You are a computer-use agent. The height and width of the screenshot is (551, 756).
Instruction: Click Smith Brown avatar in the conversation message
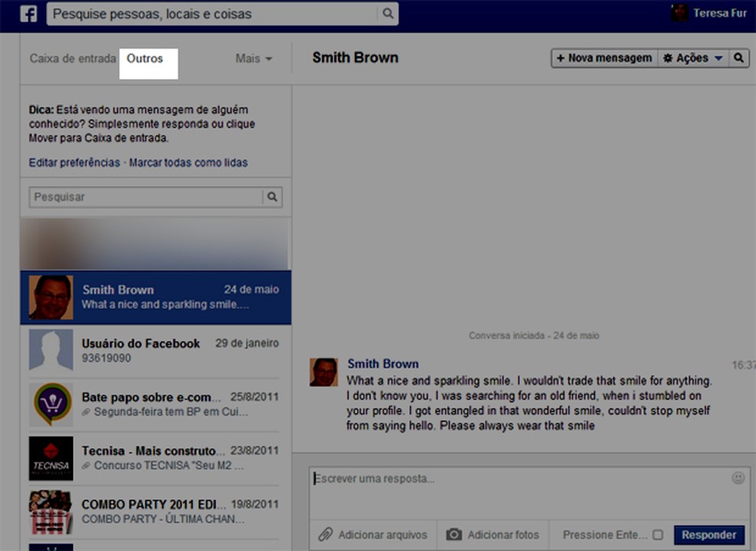coord(323,372)
